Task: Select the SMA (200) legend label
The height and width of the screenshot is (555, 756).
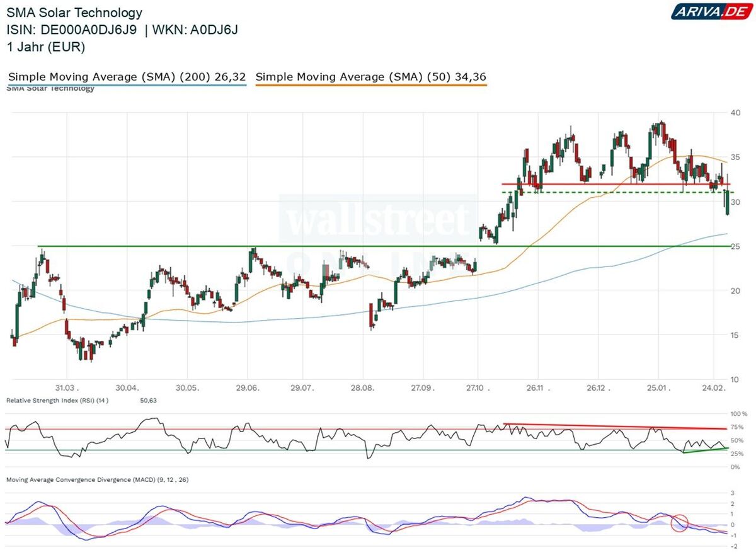Action: pos(127,77)
